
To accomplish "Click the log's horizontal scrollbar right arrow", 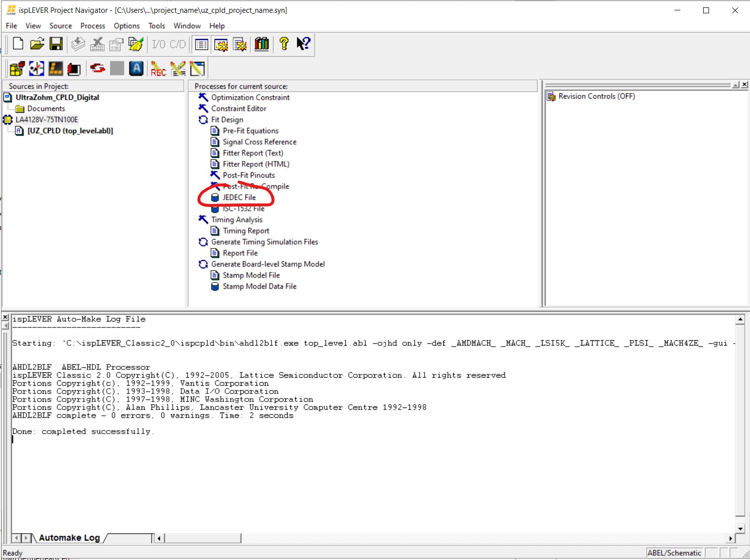I will coord(730,538).
